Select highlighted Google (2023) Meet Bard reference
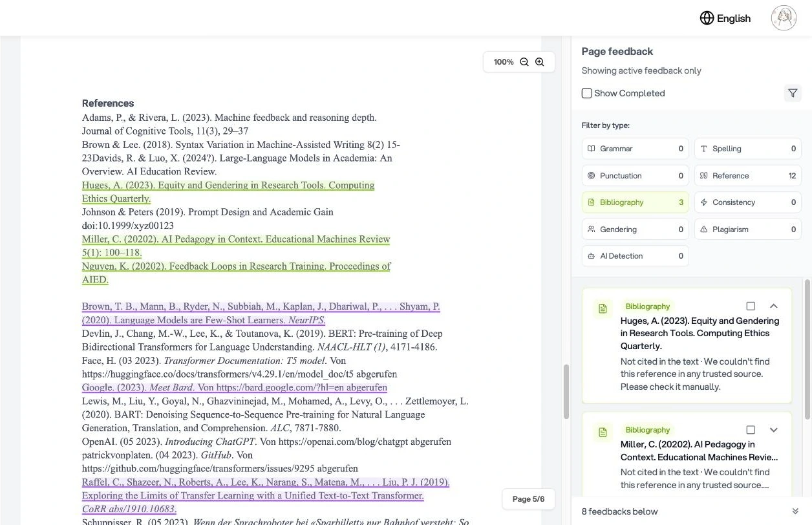 pos(235,387)
